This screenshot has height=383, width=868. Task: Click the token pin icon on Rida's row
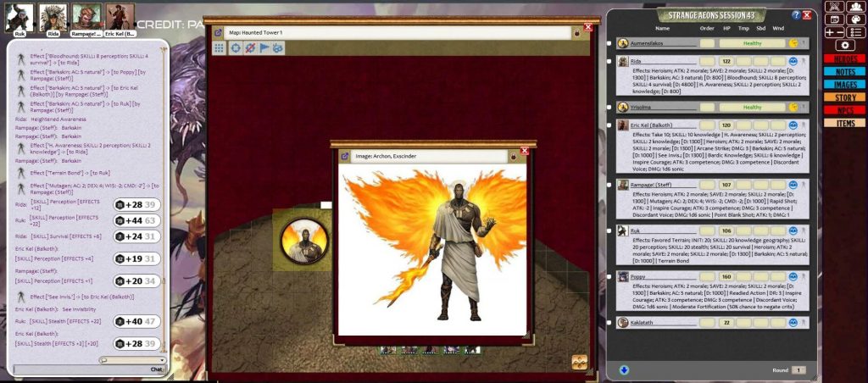[804, 61]
